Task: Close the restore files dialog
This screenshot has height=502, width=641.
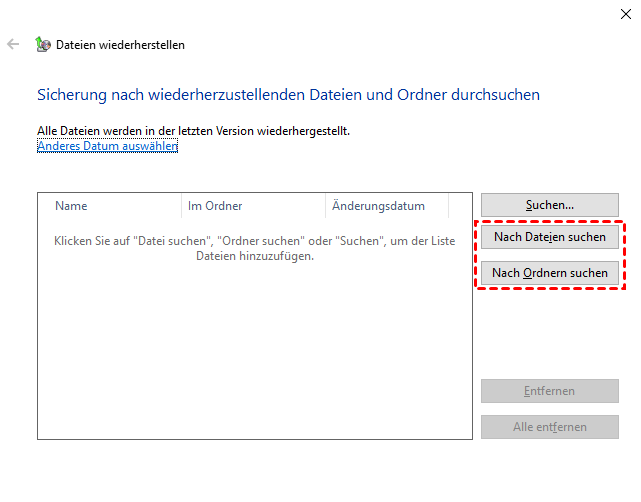Action: pyautogui.click(x=625, y=13)
